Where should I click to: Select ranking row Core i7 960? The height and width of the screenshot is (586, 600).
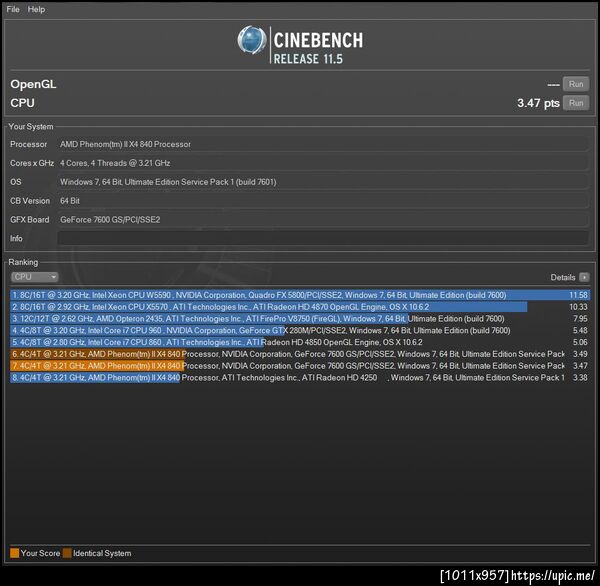300,331
